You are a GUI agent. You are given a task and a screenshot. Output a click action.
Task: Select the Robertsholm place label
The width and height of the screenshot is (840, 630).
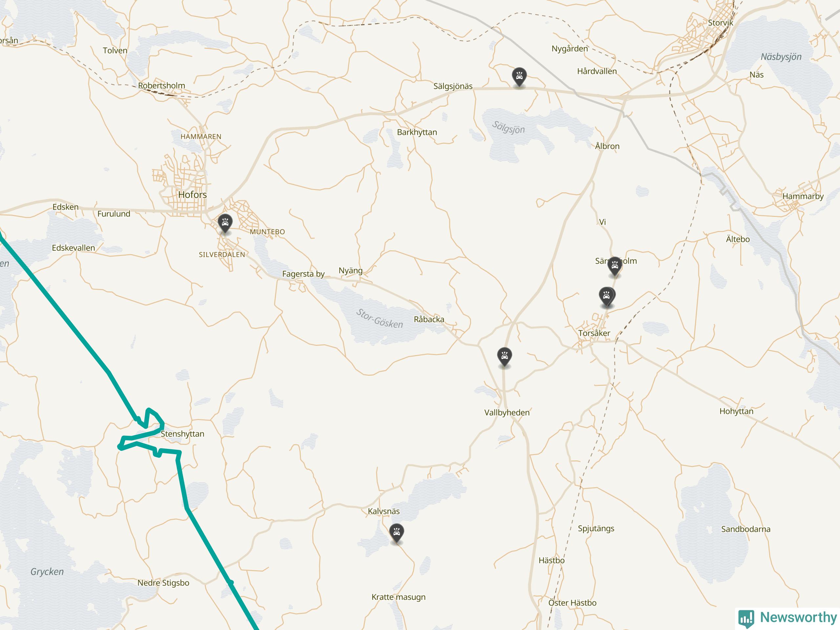[161, 85]
